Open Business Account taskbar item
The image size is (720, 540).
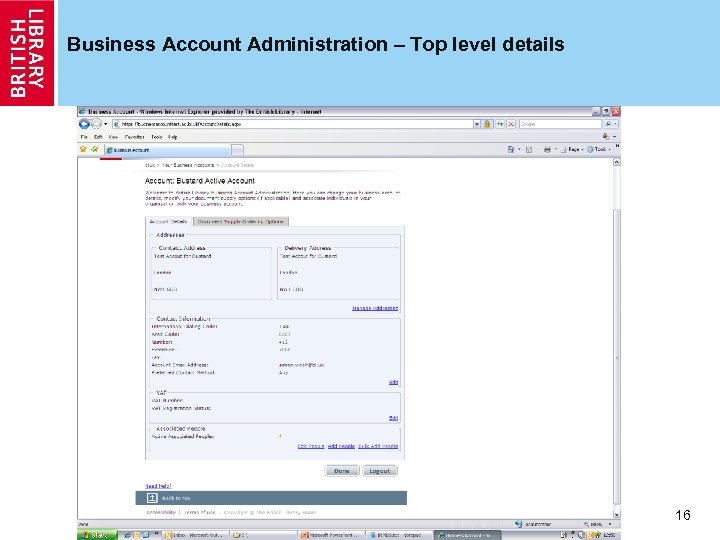(x=467, y=535)
